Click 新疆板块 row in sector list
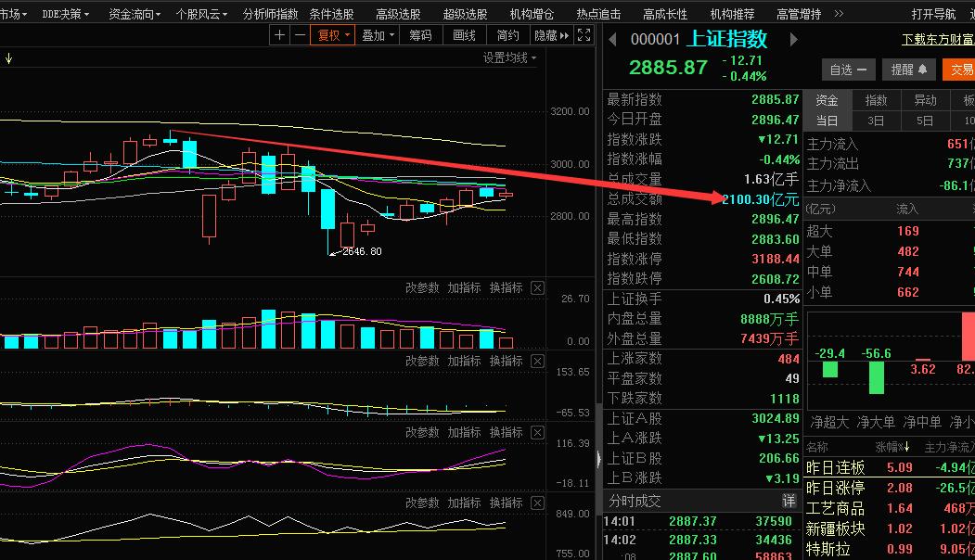Screen dimensions: 975x560 [890, 528]
